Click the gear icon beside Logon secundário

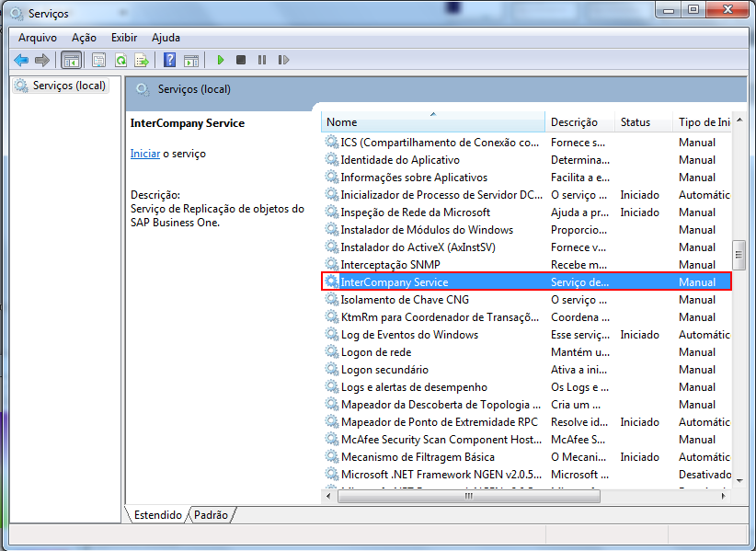pos(332,369)
